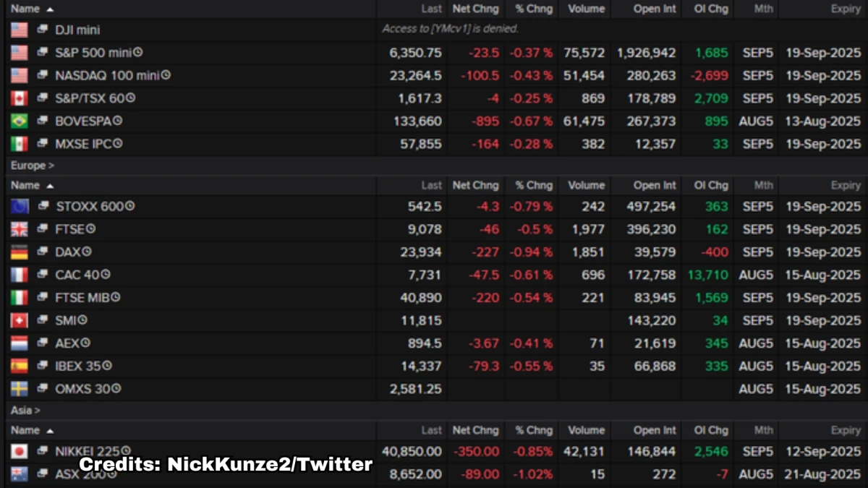Expand the Asia section header
This screenshot has height=488, width=868.
coord(25,410)
